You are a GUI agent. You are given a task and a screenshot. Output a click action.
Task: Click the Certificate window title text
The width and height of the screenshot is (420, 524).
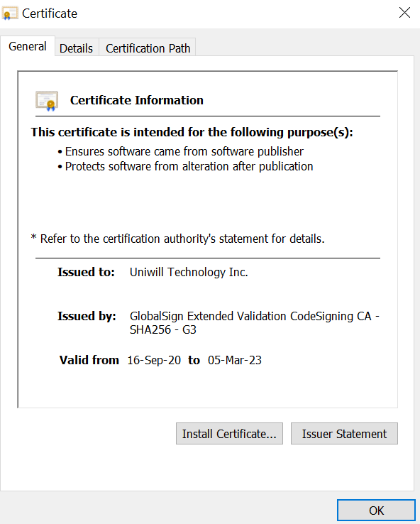[50, 13]
